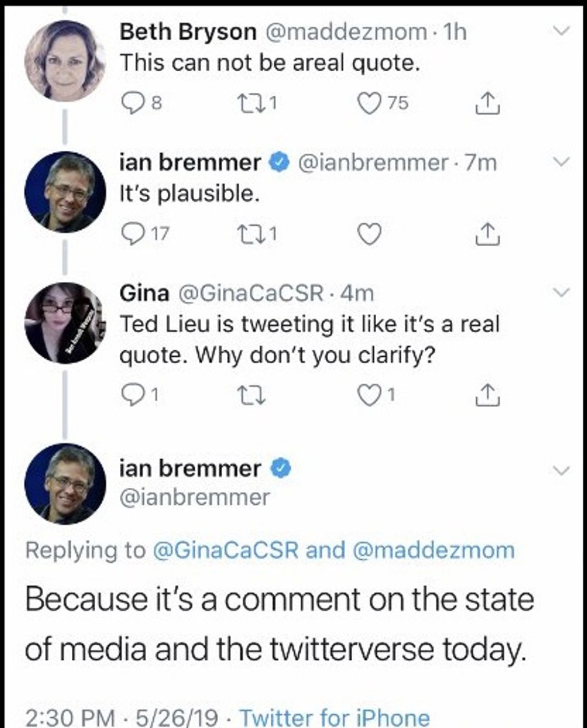
Task: Open options chevron on Gina's tweet
Action: [561, 292]
